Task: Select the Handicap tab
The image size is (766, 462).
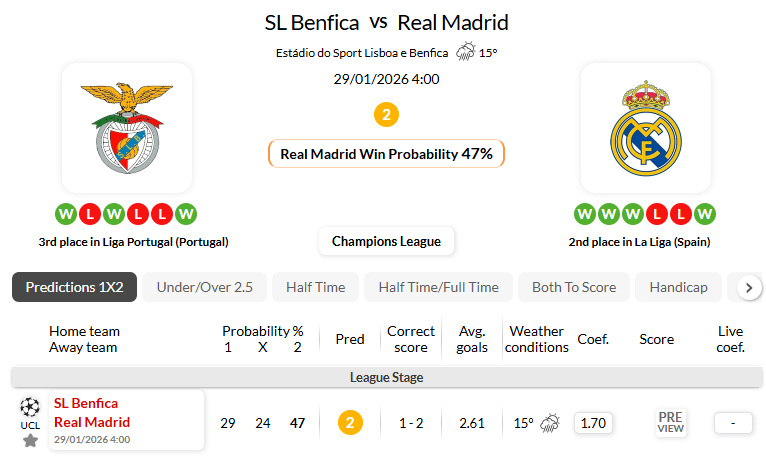Action: (678, 287)
